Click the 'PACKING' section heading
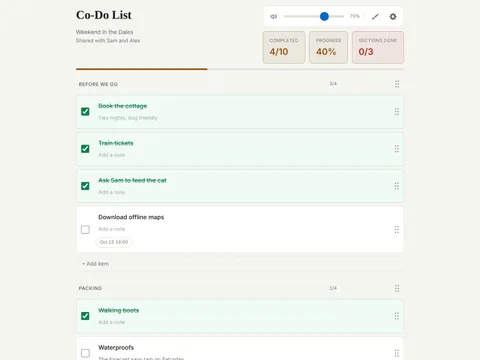Viewport: 480px width, 360px height. (90, 288)
